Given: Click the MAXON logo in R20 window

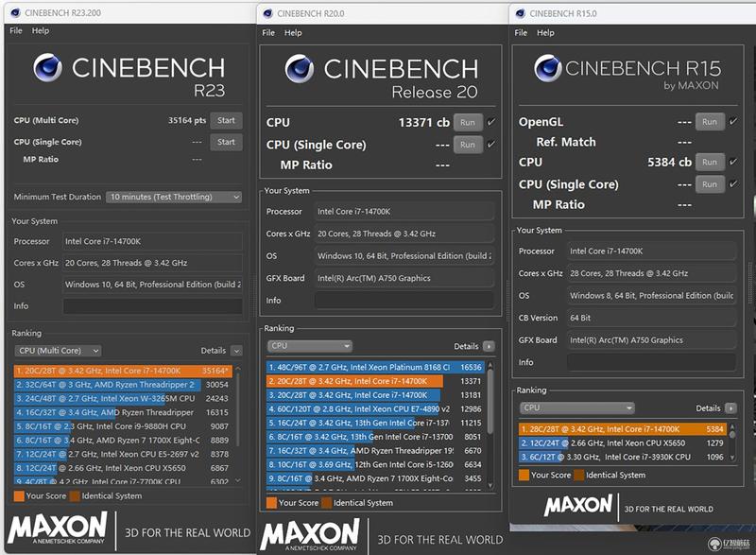Looking at the screenshot, I should click(310, 534).
